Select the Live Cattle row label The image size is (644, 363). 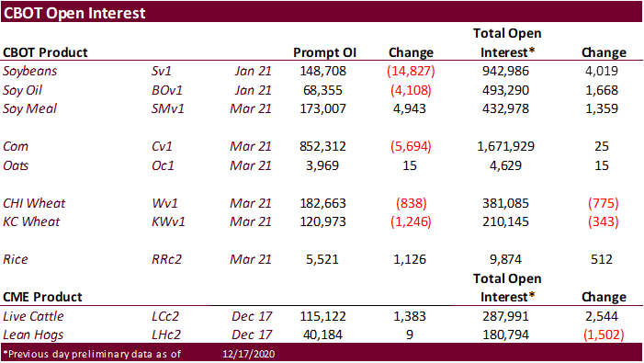(33, 316)
